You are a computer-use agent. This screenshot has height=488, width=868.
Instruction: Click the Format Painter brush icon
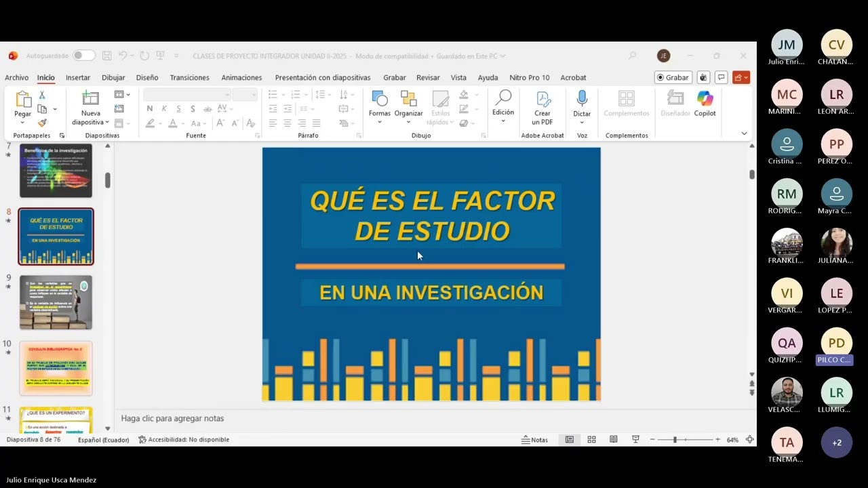(42, 123)
